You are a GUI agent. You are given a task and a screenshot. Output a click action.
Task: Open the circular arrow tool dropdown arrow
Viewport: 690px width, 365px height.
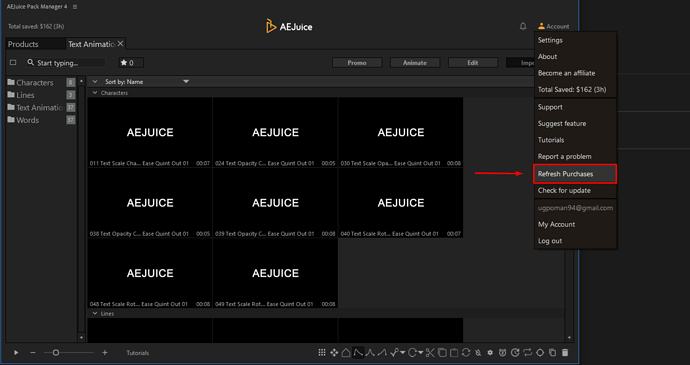(421, 353)
